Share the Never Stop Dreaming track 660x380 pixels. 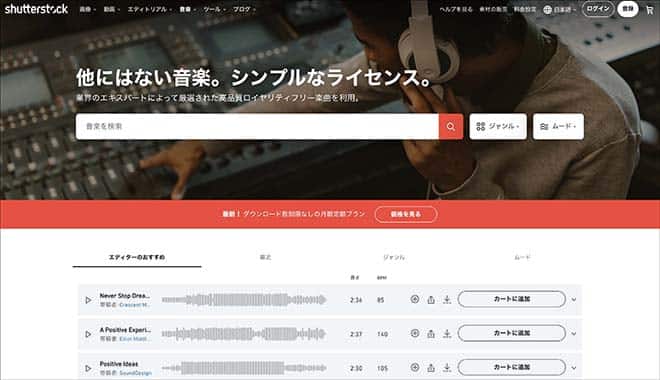[x=431, y=300]
